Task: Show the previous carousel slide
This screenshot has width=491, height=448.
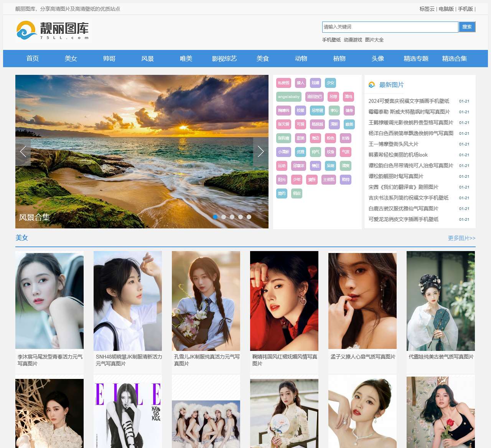Action: point(23,152)
